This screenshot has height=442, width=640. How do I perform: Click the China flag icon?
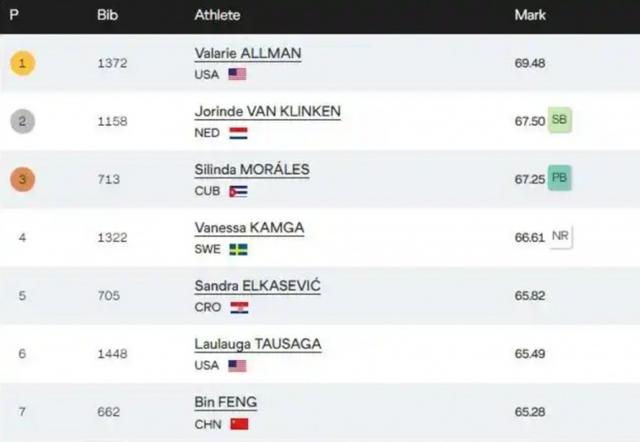[239, 424]
